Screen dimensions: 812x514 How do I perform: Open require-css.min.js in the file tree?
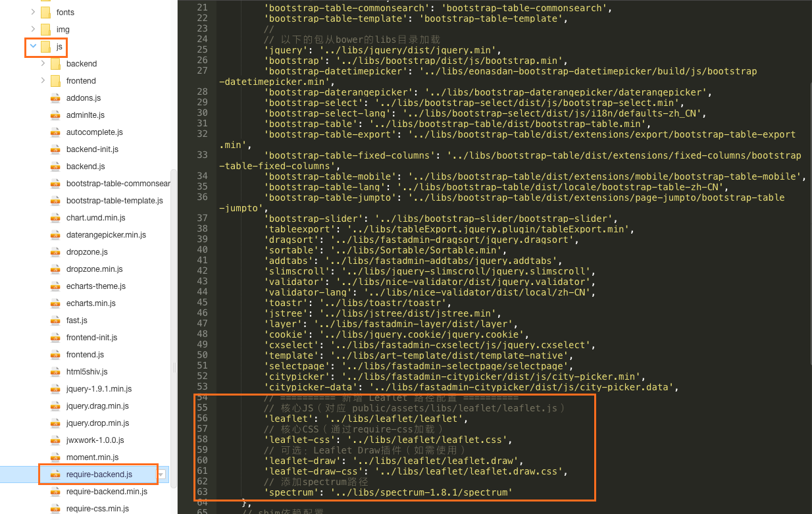pyautogui.click(x=97, y=509)
